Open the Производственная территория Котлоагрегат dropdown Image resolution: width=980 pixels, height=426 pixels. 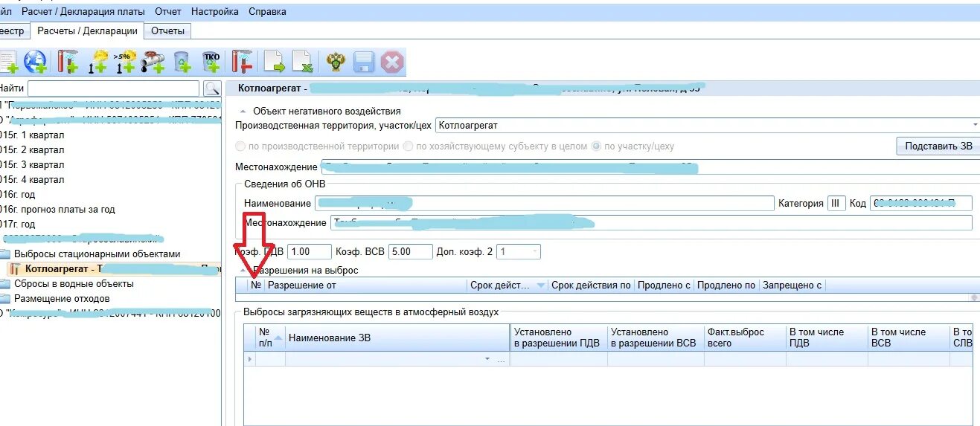point(975,126)
